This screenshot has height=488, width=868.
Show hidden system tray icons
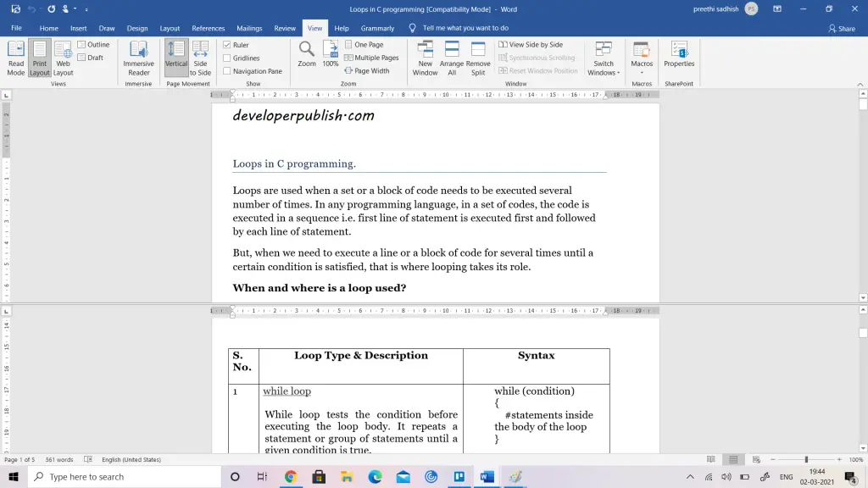690,476
